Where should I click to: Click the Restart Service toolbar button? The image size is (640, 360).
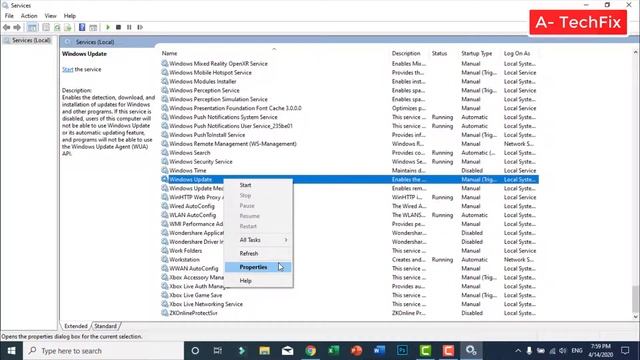140,27
